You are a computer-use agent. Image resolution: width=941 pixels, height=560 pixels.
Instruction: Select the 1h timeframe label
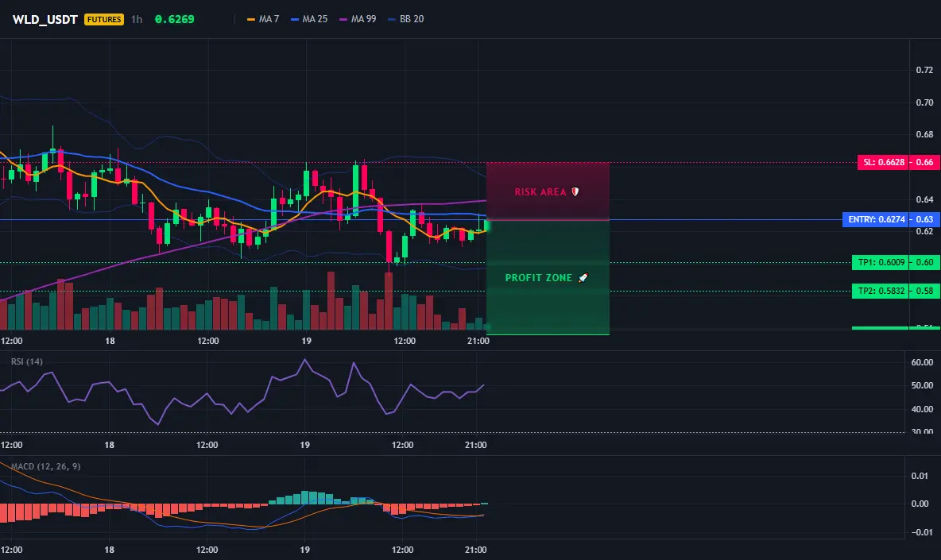(137, 19)
